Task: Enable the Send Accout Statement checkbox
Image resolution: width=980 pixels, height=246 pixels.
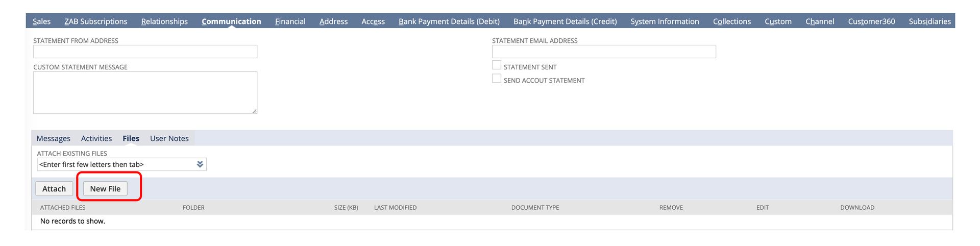Action: click(x=496, y=79)
